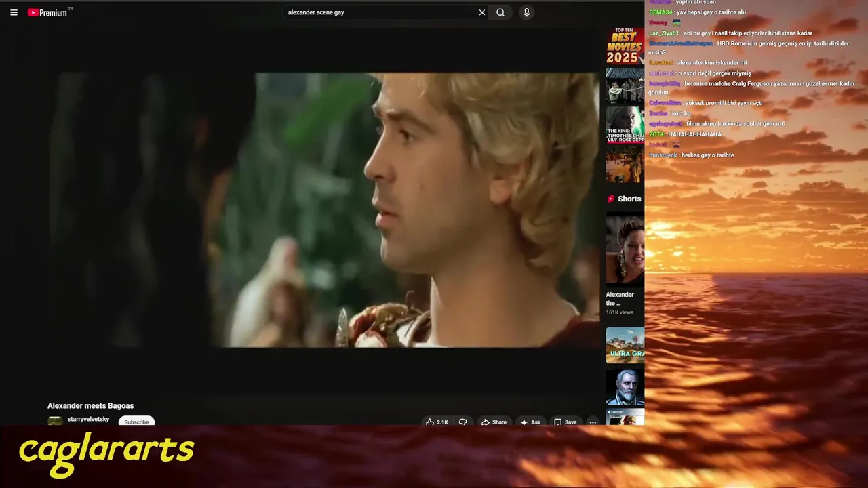Click the Shorts section logo icon
The image size is (868, 488).
click(x=610, y=199)
